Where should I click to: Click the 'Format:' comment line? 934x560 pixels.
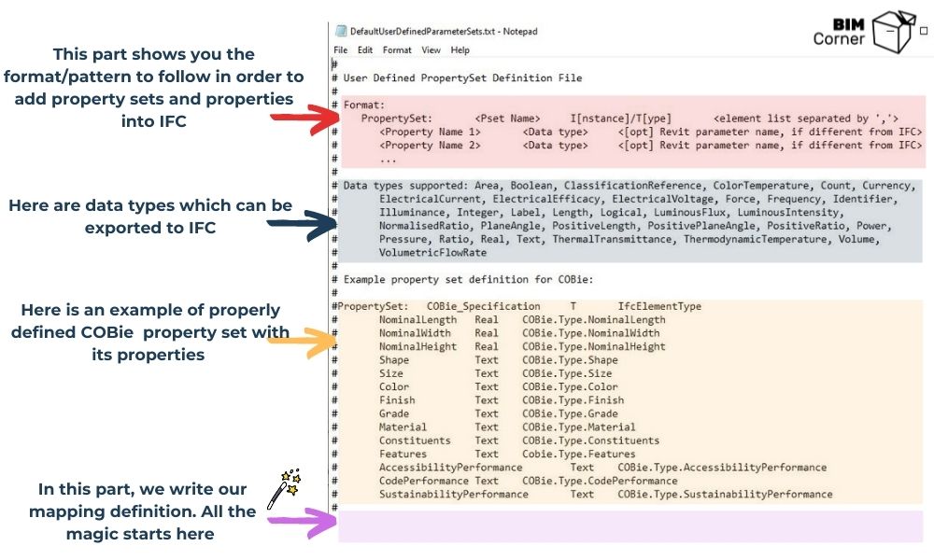(x=364, y=105)
